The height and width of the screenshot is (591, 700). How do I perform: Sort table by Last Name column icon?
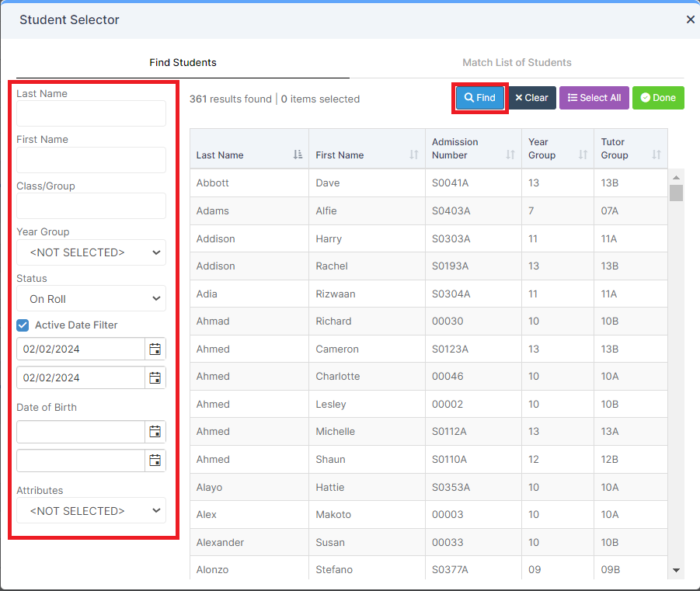[298, 155]
